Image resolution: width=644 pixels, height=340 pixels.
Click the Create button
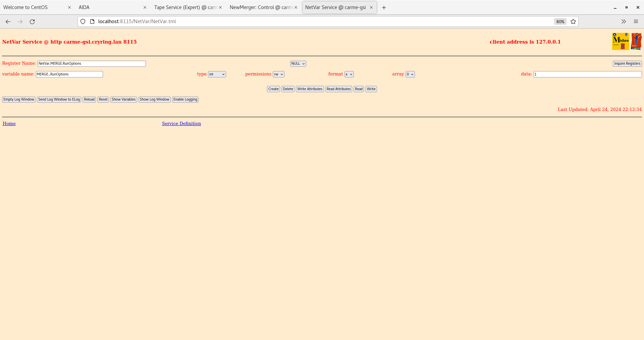click(273, 89)
